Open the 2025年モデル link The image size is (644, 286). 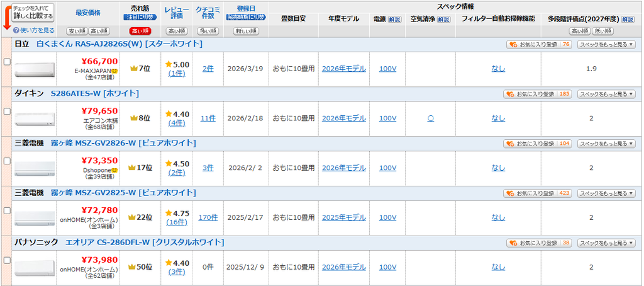[344, 218]
